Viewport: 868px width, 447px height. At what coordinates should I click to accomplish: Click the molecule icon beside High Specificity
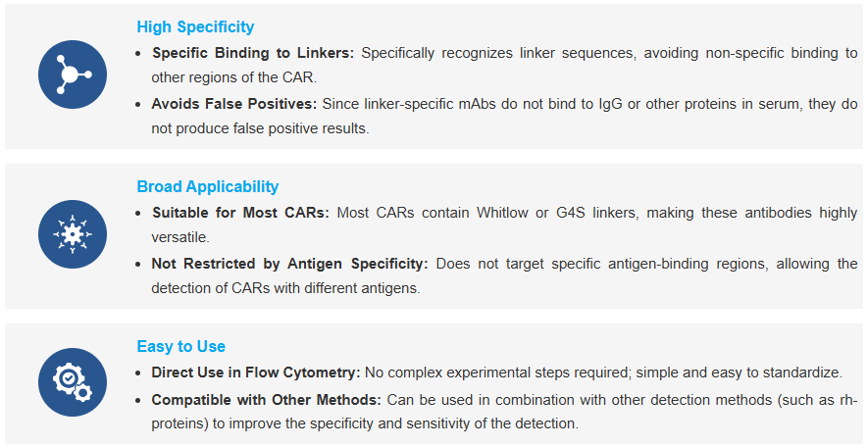pos(73,74)
